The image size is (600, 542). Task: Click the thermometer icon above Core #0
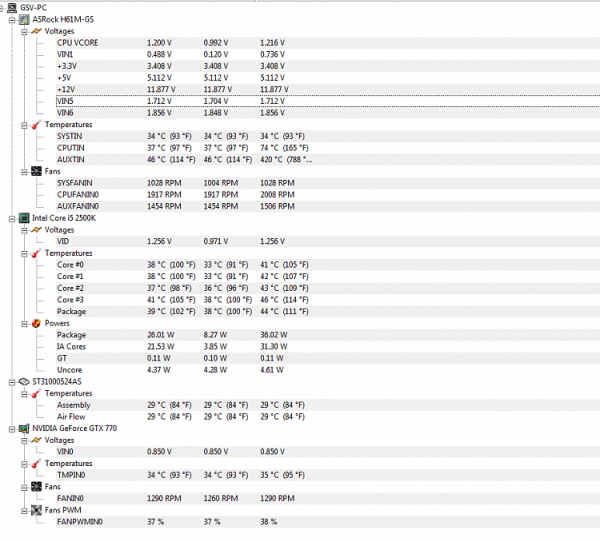36,253
